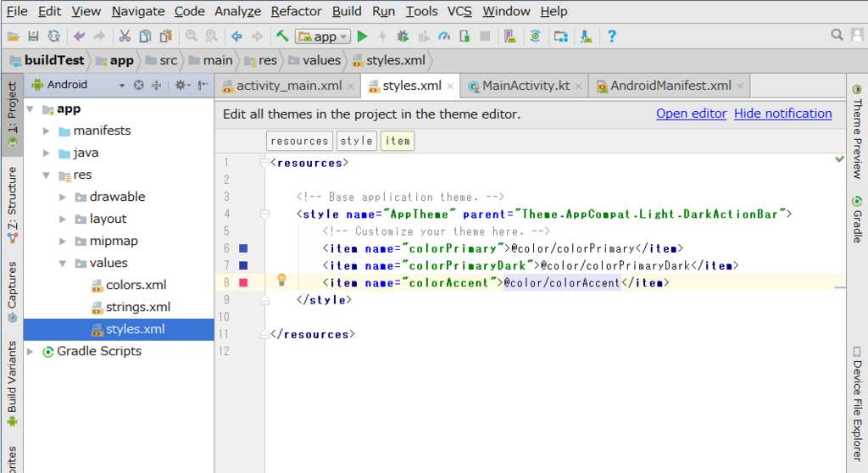Screen dimensions: 868x473
Task: Build project with the hammer icon
Action: point(282,36)
